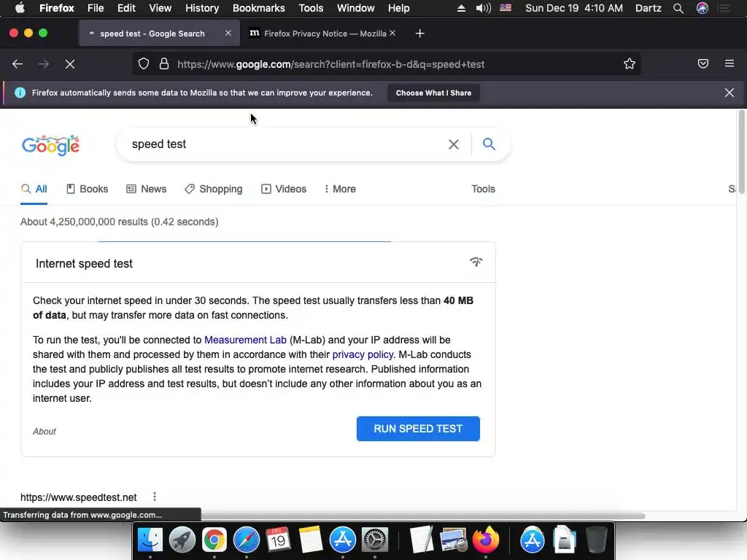Screen dimensions: 747x560
Task: Click the site security padlock icon
Action: coord(164,64)
